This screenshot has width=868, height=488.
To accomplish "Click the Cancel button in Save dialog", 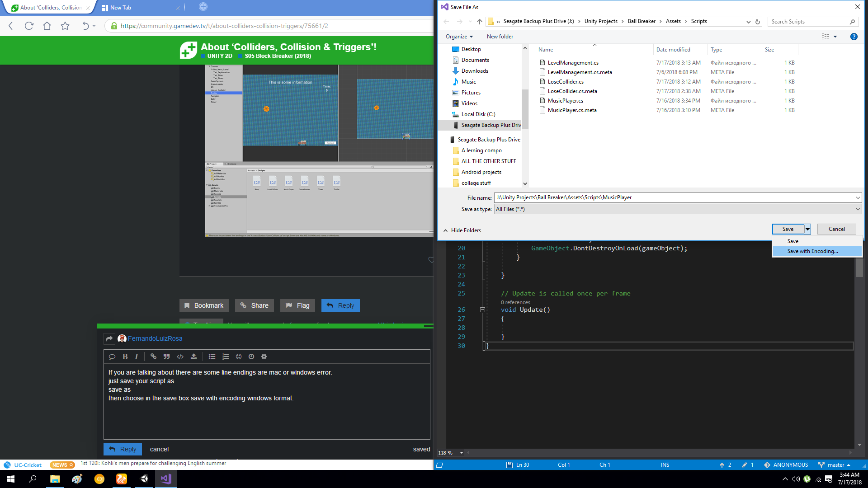I will (x=836, y=229).
